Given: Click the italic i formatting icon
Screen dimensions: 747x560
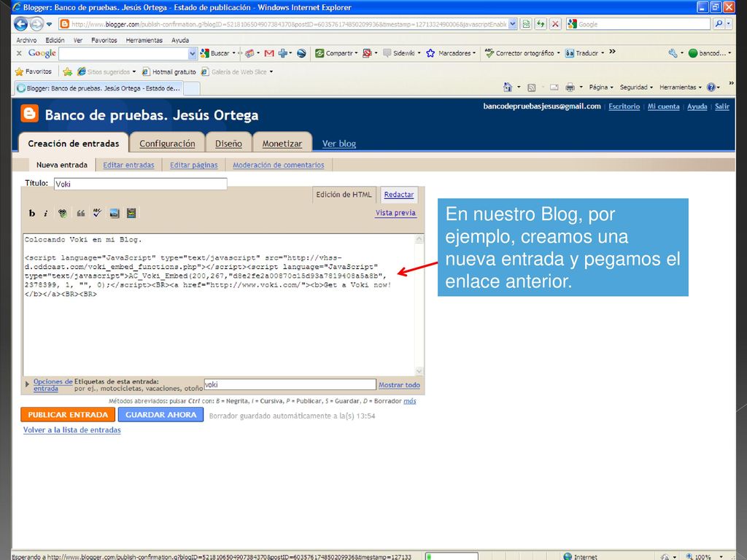Looking at the screenshot, I should [46, 214].
